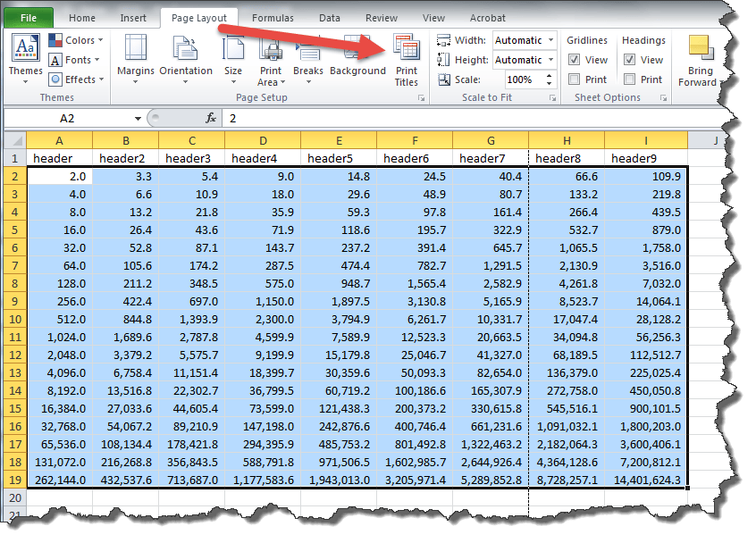Image resolution: width=756 pixels, height=543 pixels.
Task: Open theme Fonts menu
Action: tap(75, 60)
